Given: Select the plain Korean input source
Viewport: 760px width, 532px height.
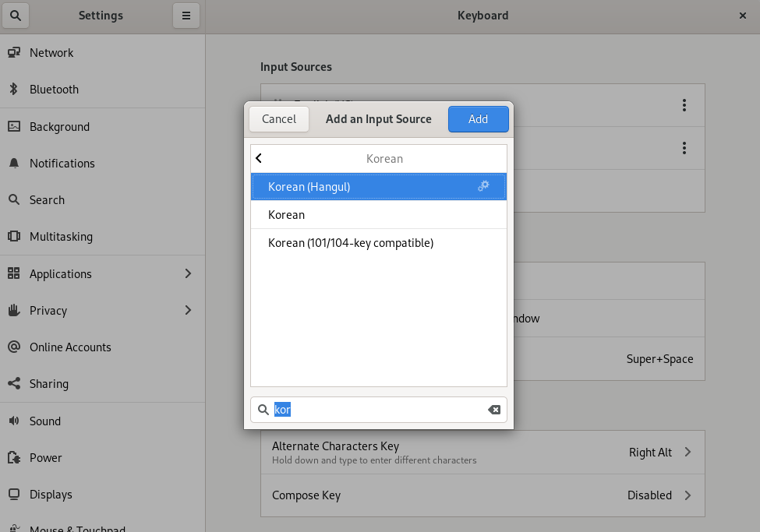Looking at the screenshot, I should [287, 215].
